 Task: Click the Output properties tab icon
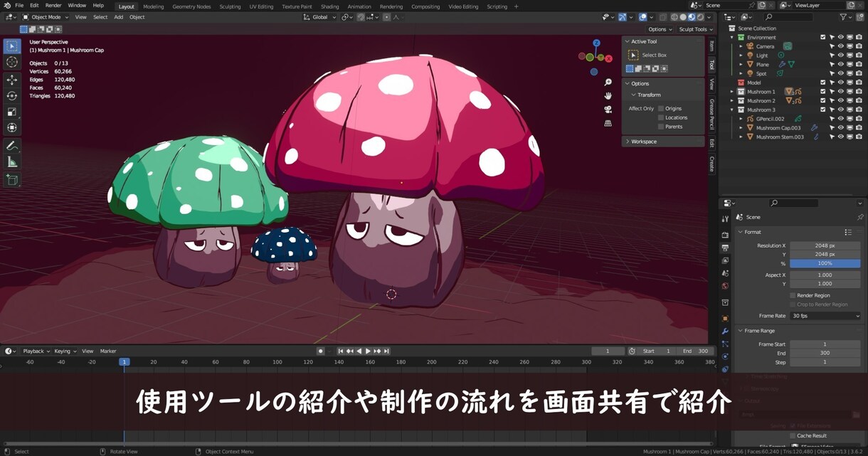tap(725, 248)
